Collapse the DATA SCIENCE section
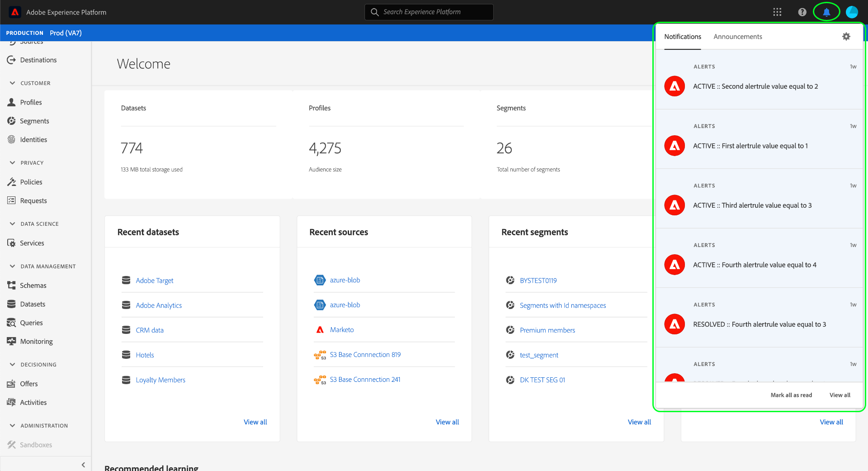Viewport: 868px width, 471px height. (12, 224)
